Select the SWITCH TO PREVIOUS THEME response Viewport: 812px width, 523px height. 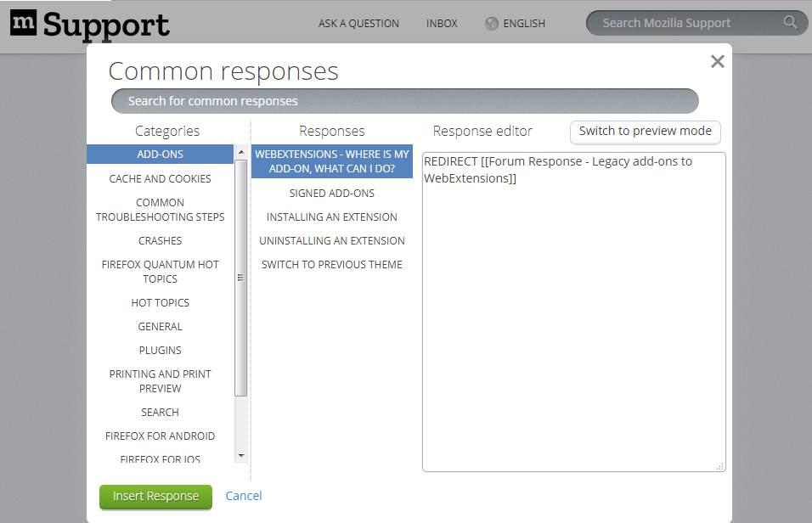[331, 264]
